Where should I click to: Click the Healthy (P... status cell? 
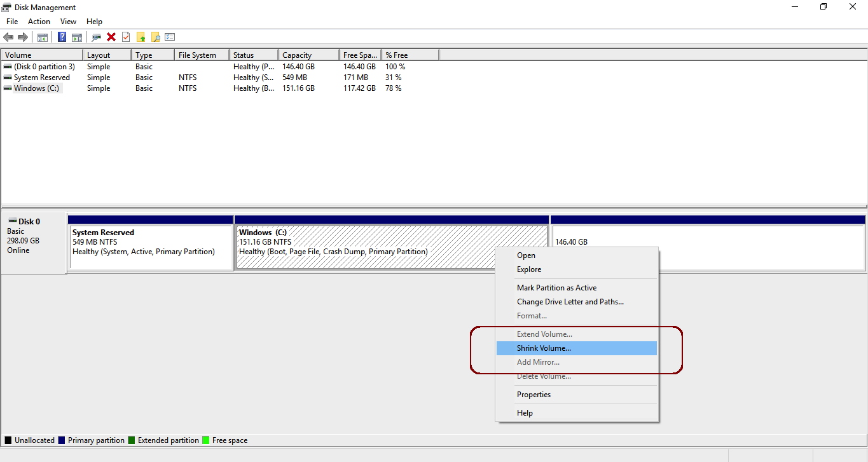tap(254, 67)
